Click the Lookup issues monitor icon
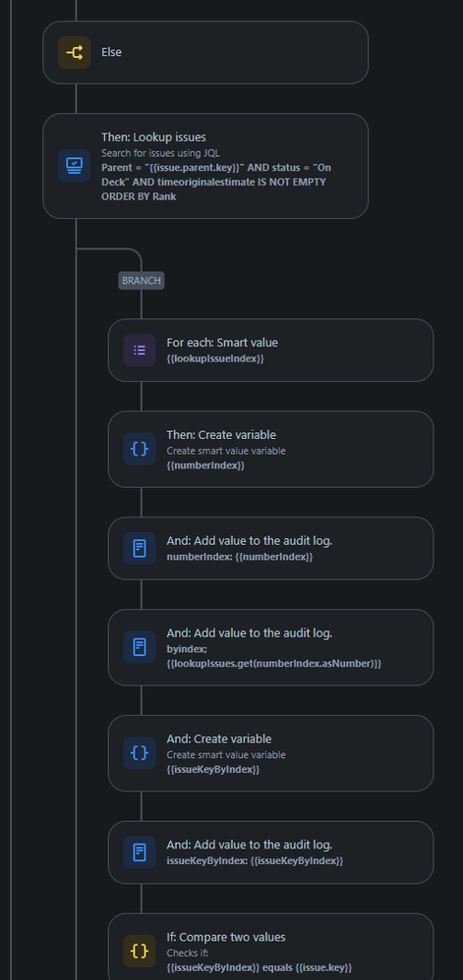This screenshot has height=980, width=463. [x=75, y=166]
